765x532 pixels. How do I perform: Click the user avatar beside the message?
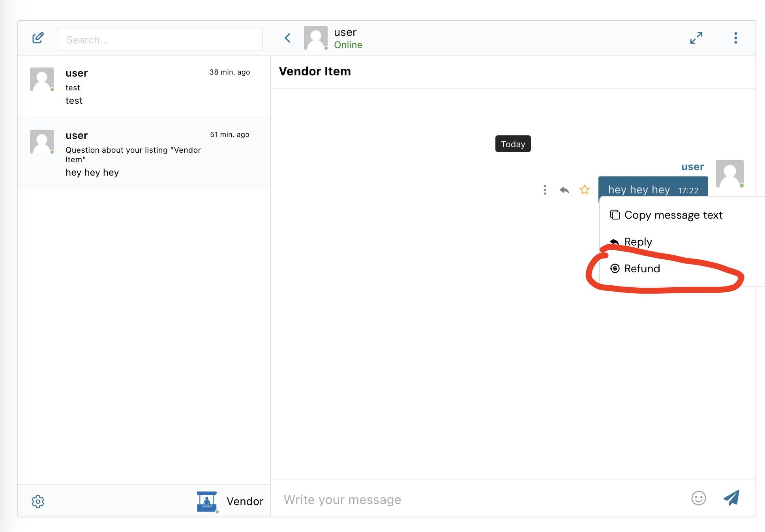click(x=729, y=174)
